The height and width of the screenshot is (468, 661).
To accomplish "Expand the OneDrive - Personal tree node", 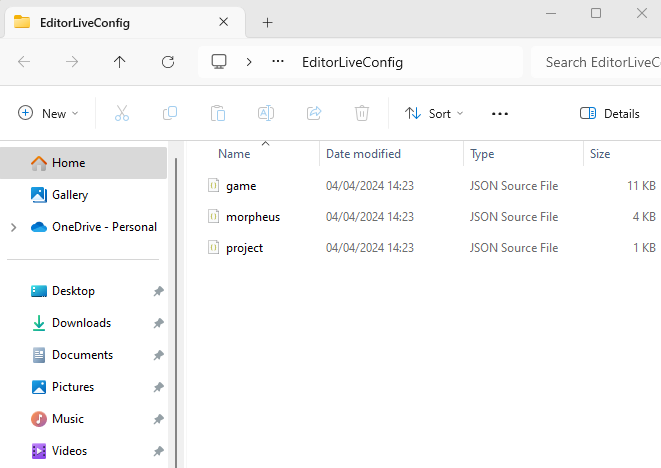I will pyautogui.click(x=13, y=227).
